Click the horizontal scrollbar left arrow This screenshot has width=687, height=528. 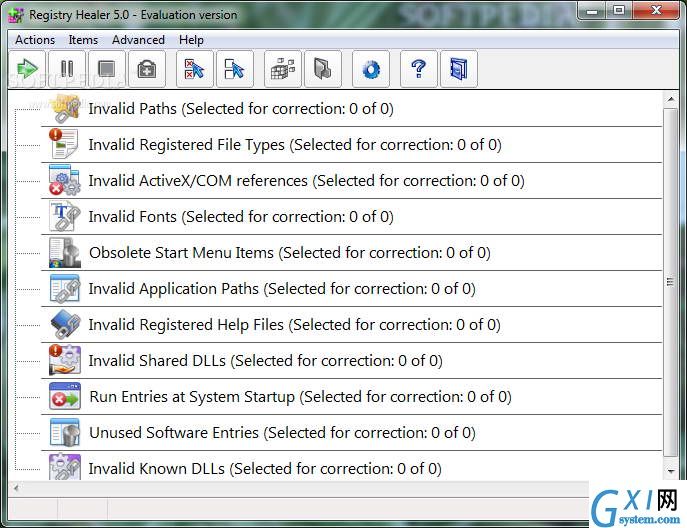pyautogui.click(x=16, y=487)
